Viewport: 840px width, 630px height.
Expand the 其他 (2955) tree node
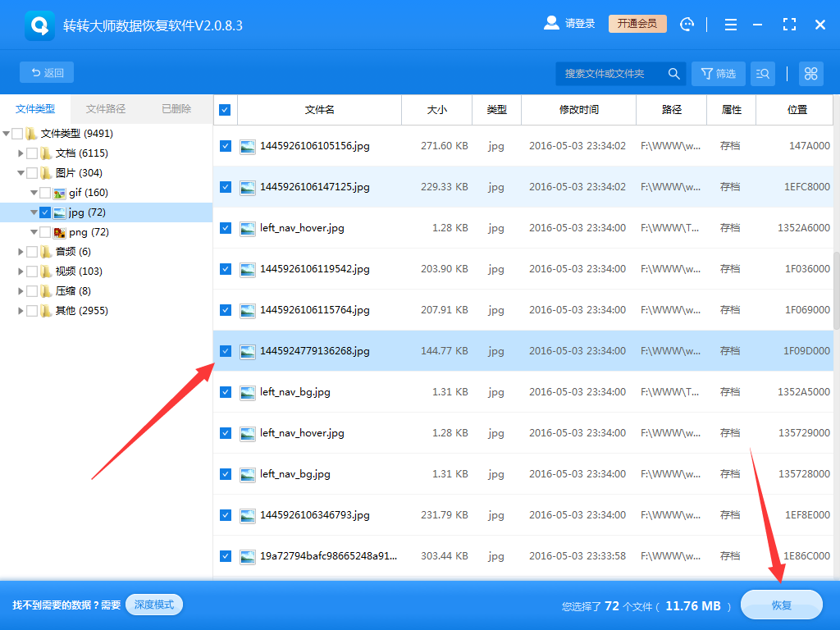21,311
